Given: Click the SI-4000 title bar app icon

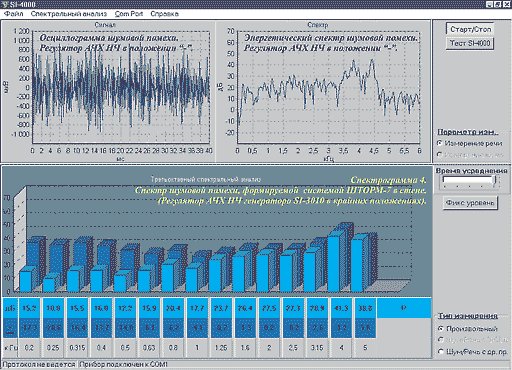Looking at the screenshot, I should (5, 4).
